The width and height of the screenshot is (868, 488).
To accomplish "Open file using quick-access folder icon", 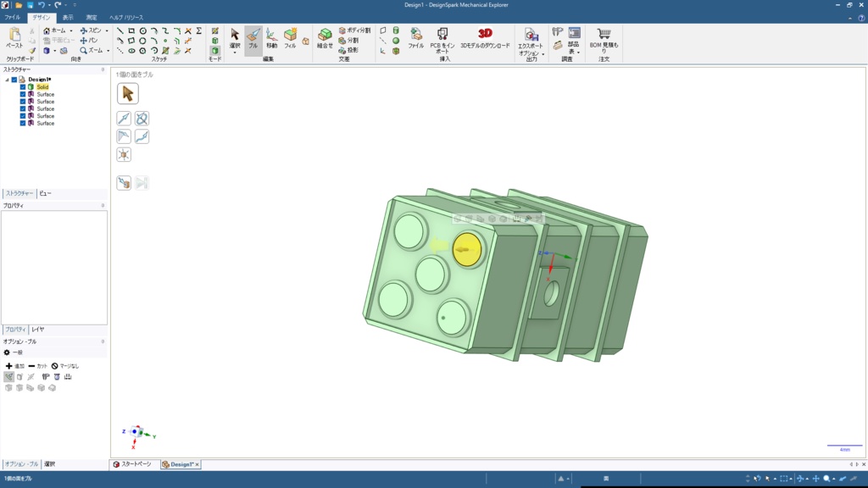I will (x=19, y=5).
